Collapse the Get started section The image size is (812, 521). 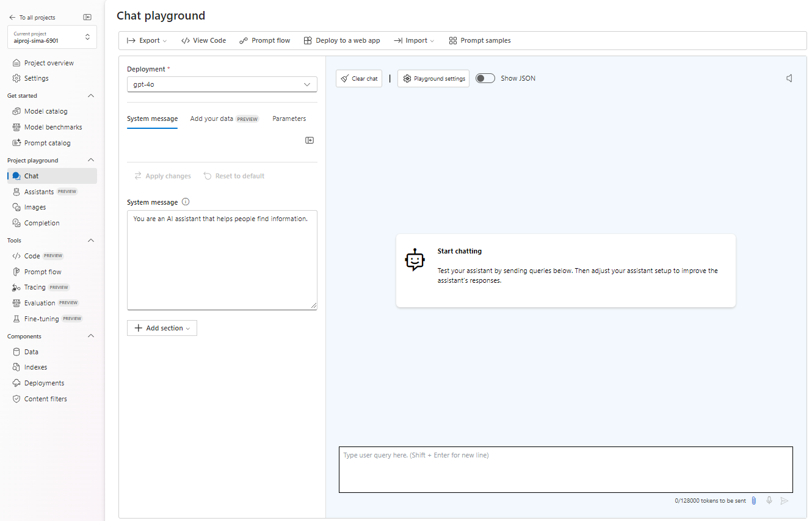coord(90,95)
